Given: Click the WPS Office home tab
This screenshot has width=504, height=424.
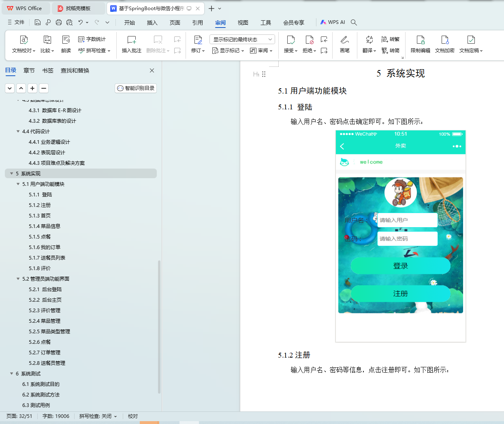Looking at the screenshot, I should tap(25, 8).
